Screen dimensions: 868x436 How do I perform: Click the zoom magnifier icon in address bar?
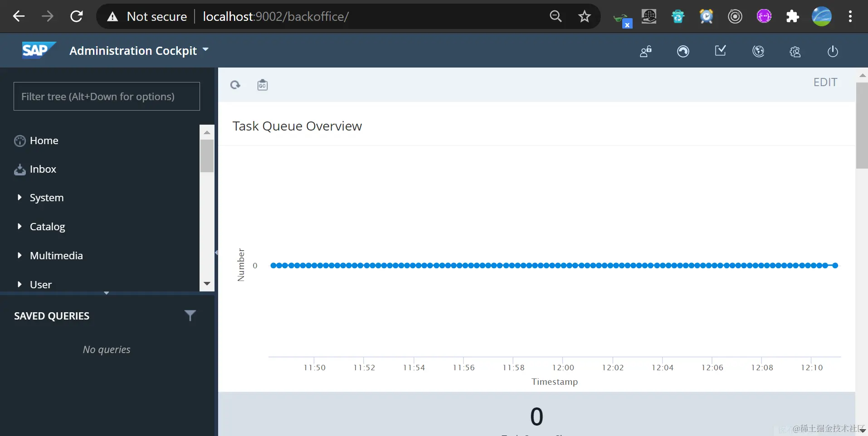tap(556, 17)
